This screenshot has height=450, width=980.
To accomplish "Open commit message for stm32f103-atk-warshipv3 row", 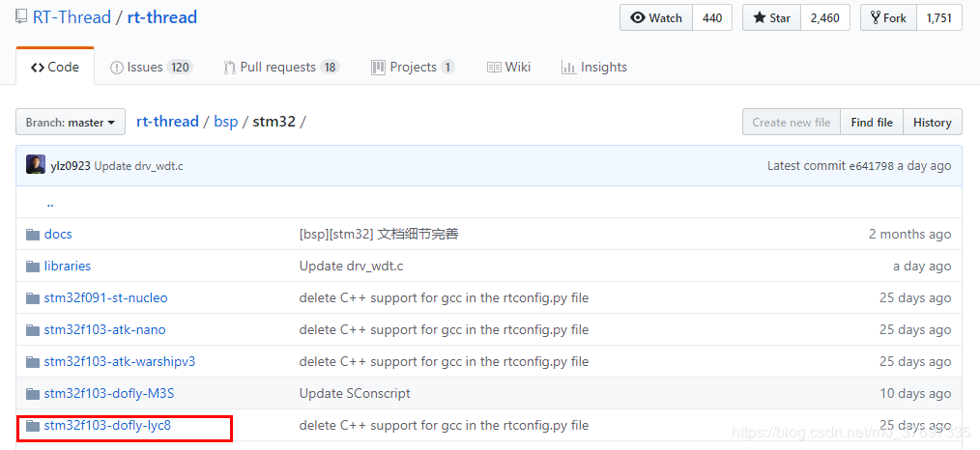I will [x=444, y=361].
